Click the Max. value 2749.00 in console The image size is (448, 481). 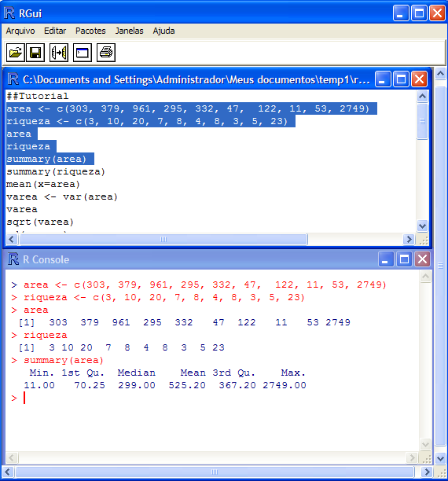pyautogui.click(x=285, y=385)
